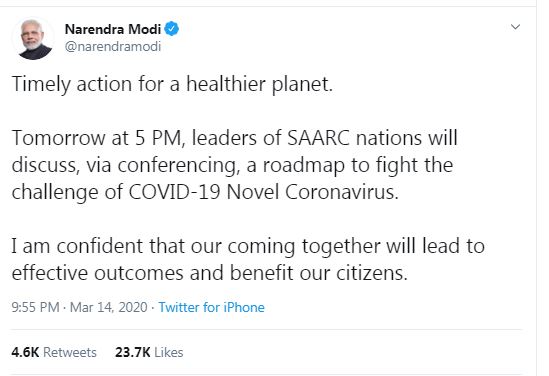Image resolution: width=549 pixels, height=376 pixels.
Task: Open the tweet options chevron menu
Action: (x=515, y=27)
